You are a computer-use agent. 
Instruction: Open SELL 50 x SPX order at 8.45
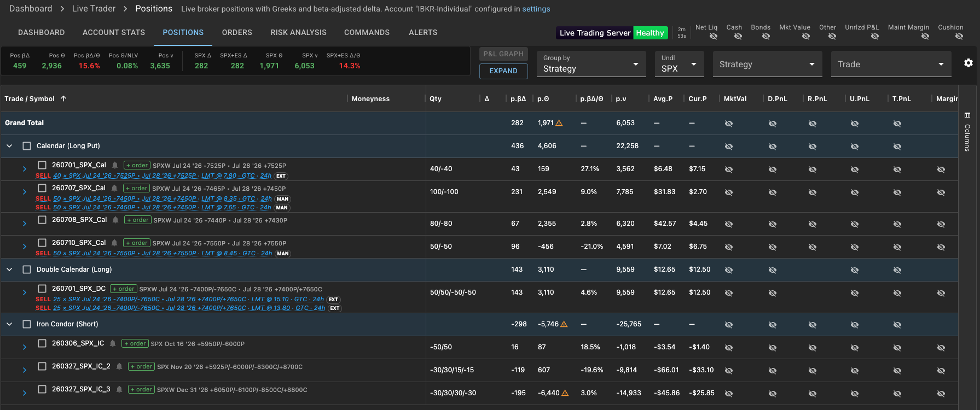tap(163, 254)
